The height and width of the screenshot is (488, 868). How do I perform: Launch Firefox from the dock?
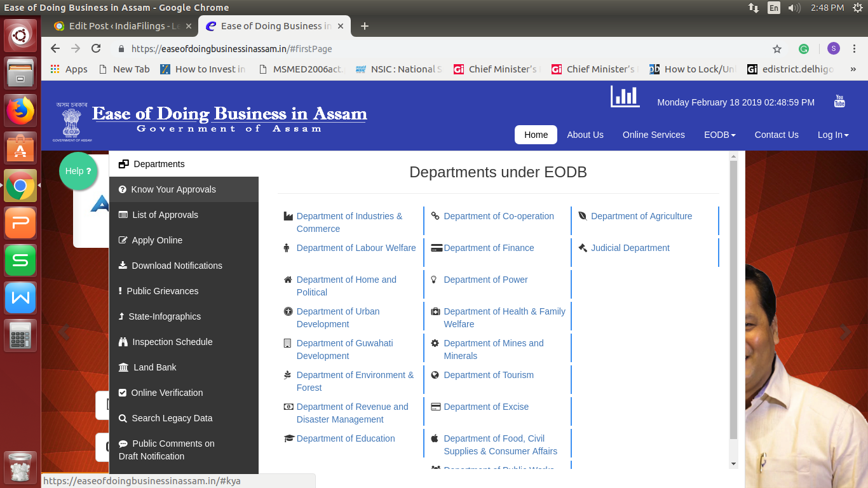tap(20, 110)
